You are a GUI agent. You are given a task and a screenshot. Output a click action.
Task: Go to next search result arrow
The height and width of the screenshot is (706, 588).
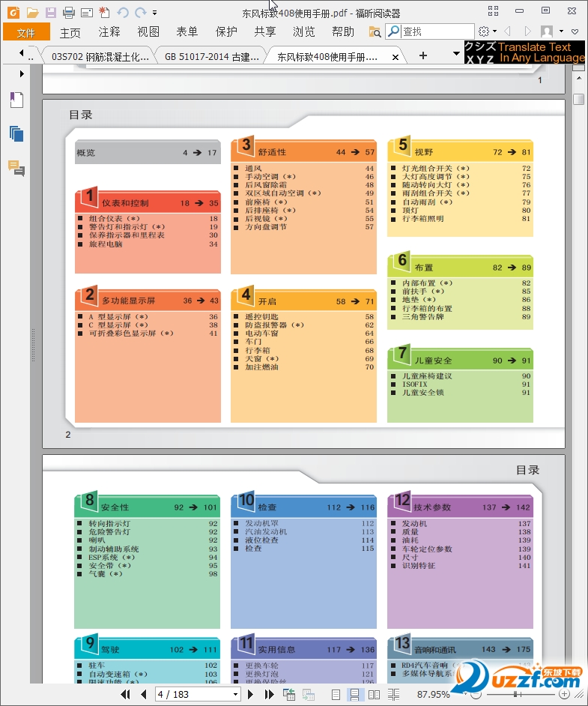pyautogui.click(x=528, y=31)
